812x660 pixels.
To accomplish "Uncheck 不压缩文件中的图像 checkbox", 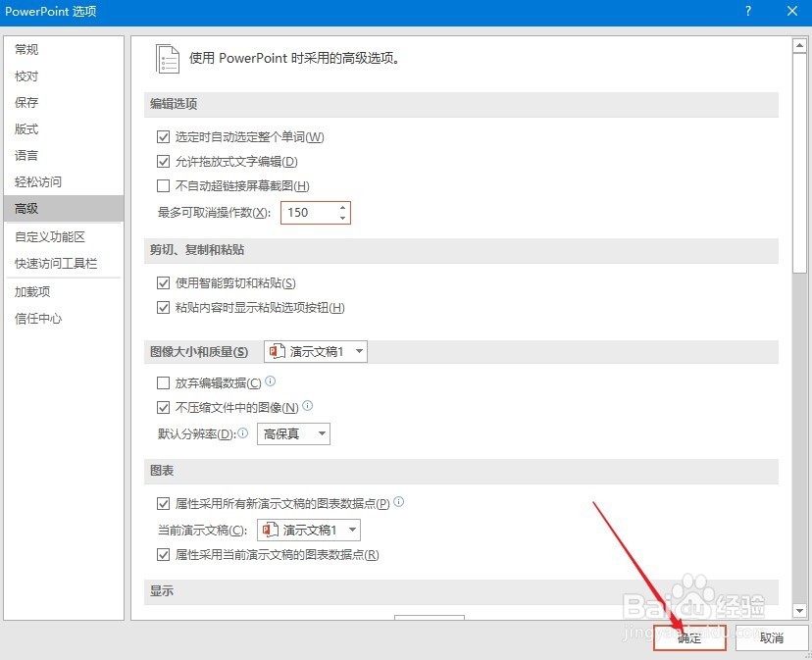I will click(x=163, y=407).
